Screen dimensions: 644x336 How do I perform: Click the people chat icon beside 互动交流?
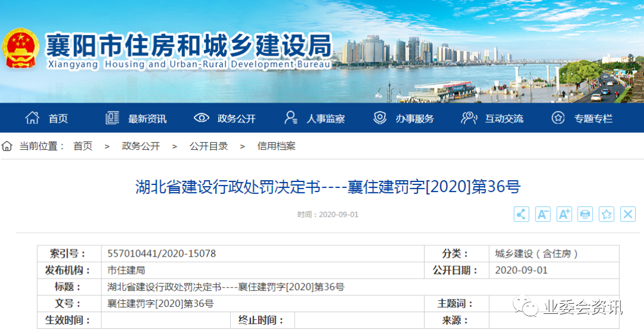(469, 118)
